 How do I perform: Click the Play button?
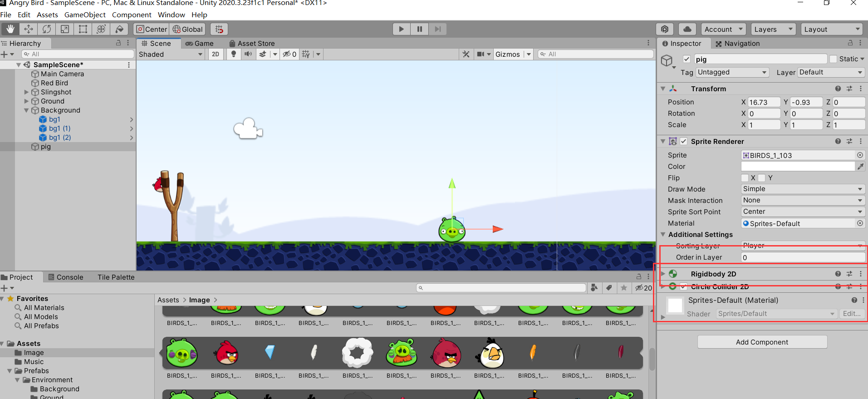[401, 29]
